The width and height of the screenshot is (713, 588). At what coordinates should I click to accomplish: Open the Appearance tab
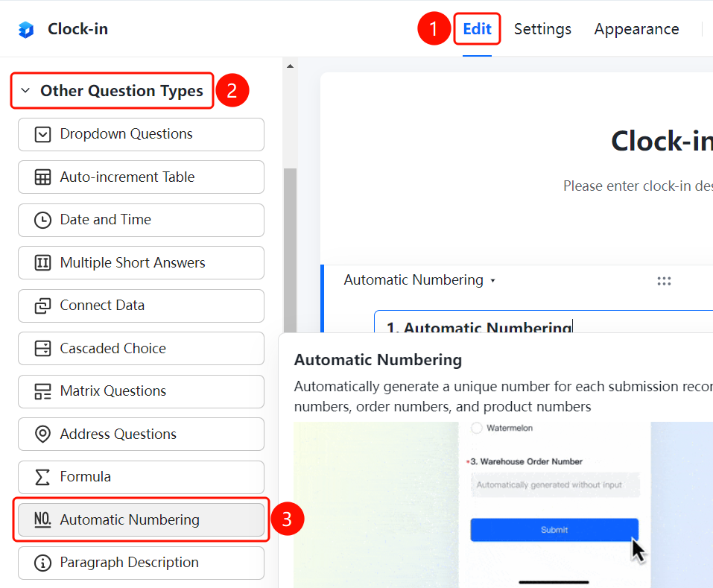[636, 29]
